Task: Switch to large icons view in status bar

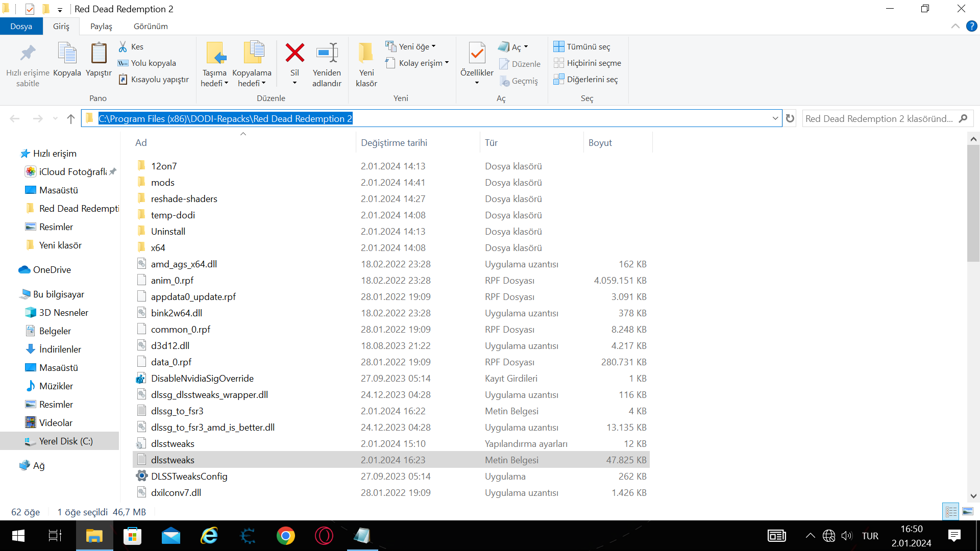Action: click(968, 511)
